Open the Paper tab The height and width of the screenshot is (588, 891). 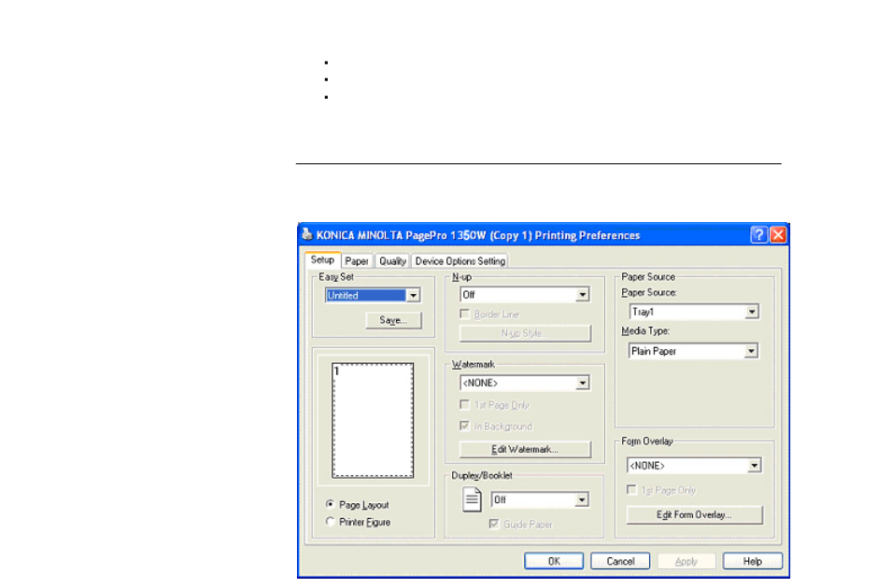356,260
